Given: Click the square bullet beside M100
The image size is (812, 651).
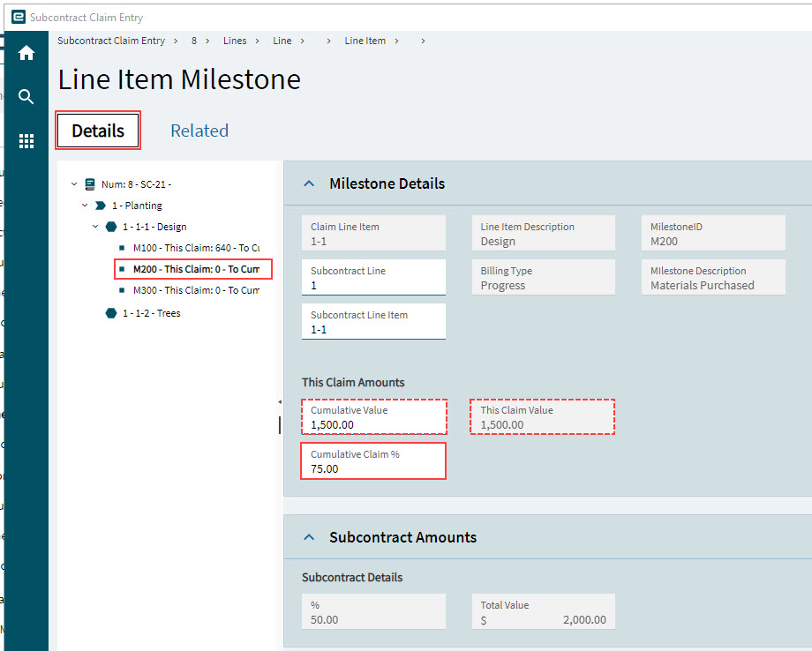Looking at the screenshot, I should coord(122,248).
